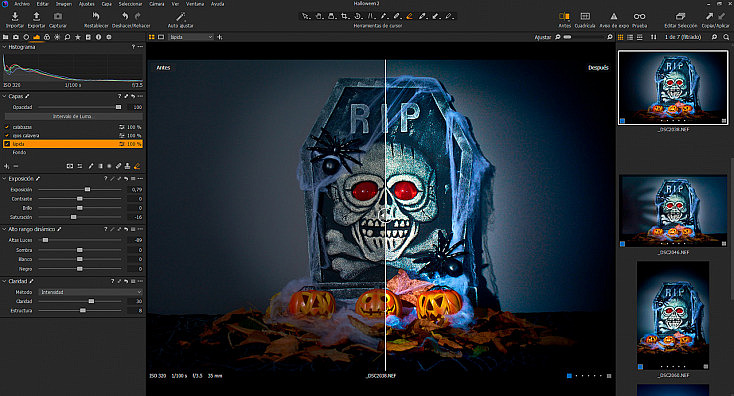Viewport: 734px width, 396px height.
Task: Click the Altas Luces slider handle
Action: point(45,240)
